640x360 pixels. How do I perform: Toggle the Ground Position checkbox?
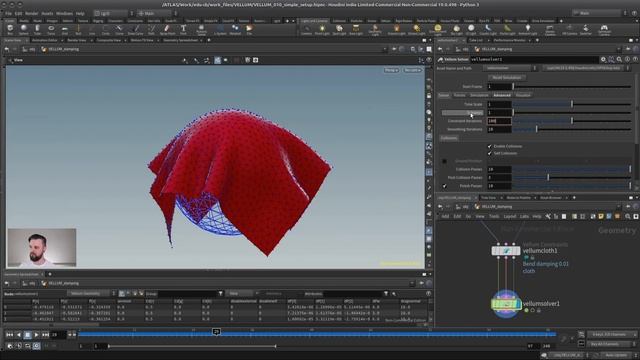pyautogui.click(x=444, y=161)
